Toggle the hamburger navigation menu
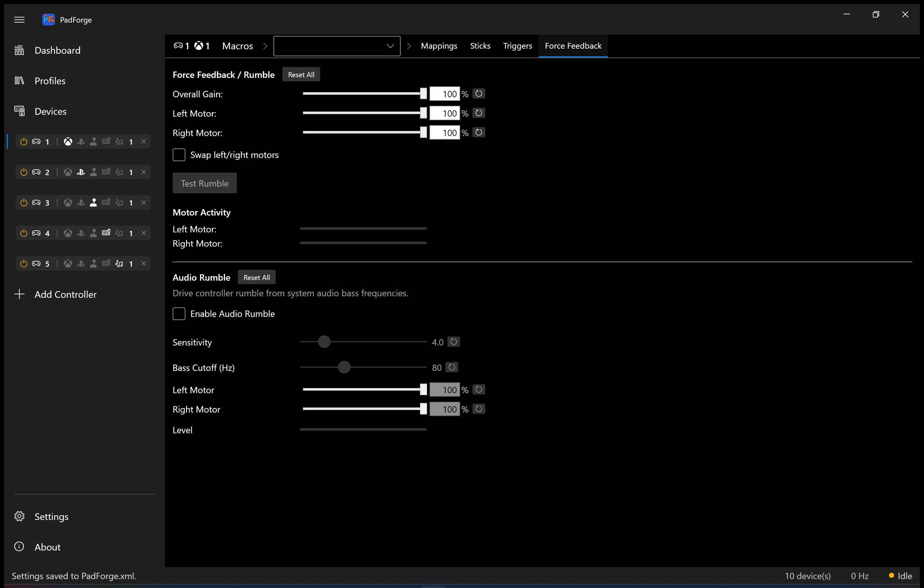 pyautogui.click(x=19, y=20)
